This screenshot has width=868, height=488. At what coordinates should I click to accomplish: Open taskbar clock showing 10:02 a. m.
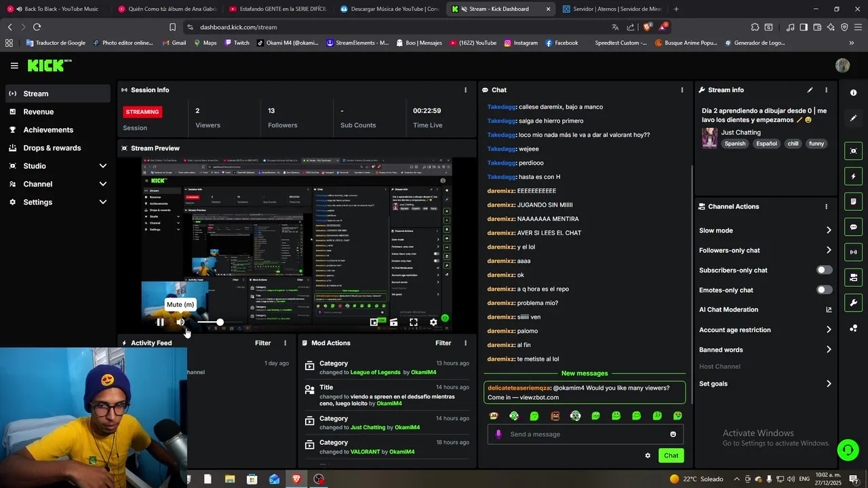point(829,479)
